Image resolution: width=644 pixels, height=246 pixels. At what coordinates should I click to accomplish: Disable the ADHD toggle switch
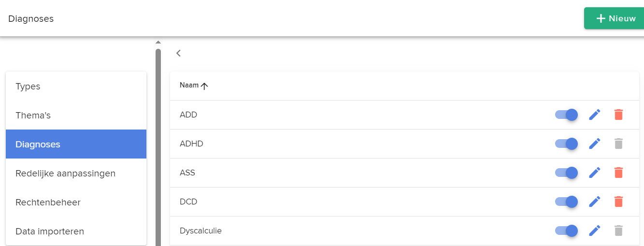(x=566, y=144)
